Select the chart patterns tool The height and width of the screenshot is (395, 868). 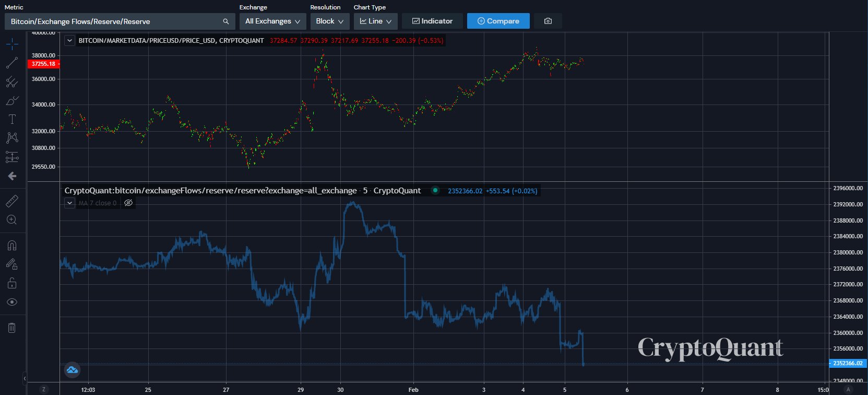12,138
